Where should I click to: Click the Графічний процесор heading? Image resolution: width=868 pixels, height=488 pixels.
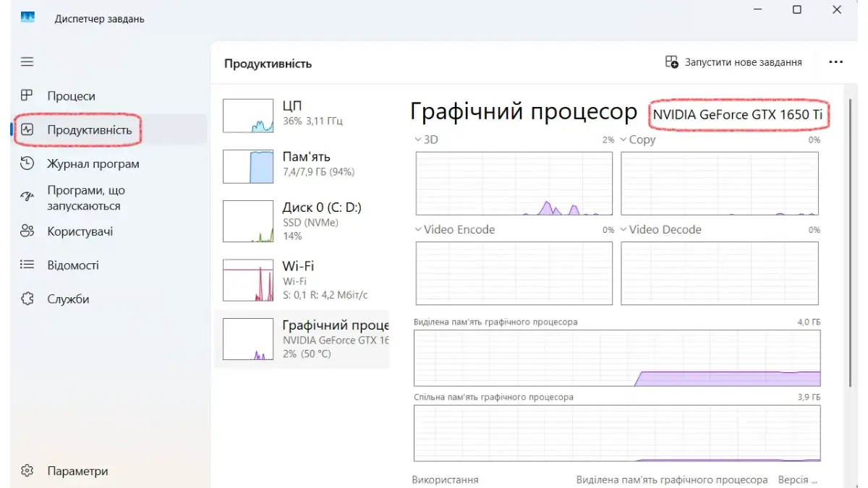click(x=524, y=112)
